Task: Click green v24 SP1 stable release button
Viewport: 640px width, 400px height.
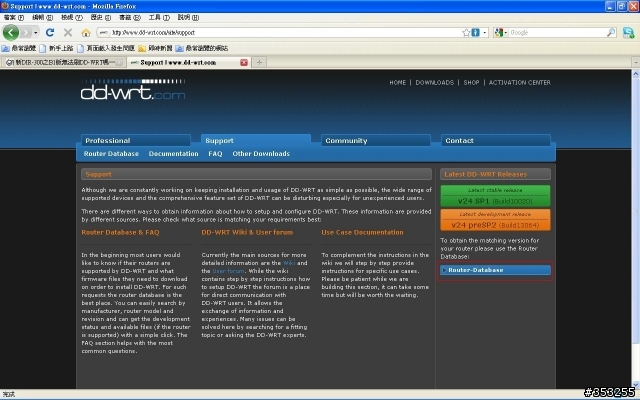Action: point(496,196)
